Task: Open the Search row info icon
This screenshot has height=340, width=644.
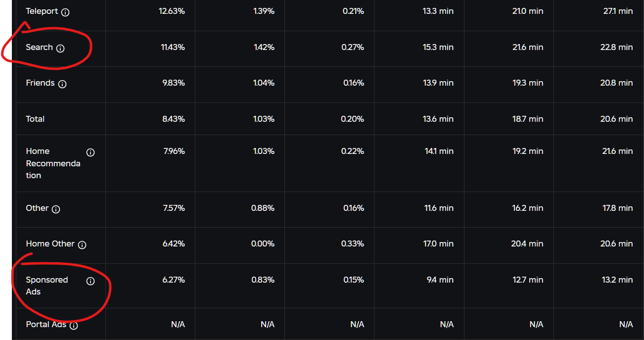Action: click(x=60, y=49)
